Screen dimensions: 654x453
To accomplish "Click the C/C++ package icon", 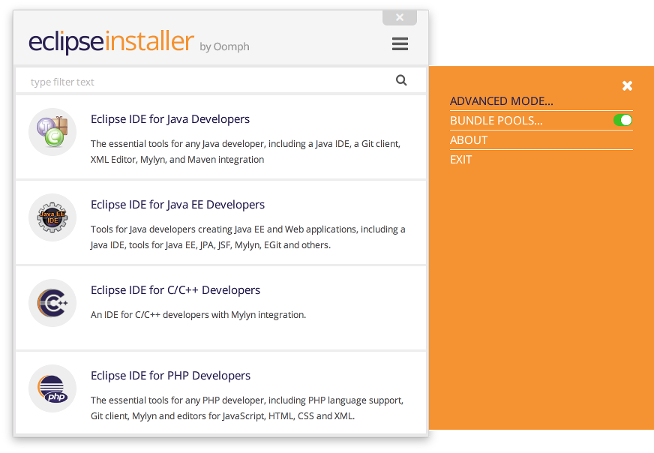I will click(53, 303).
